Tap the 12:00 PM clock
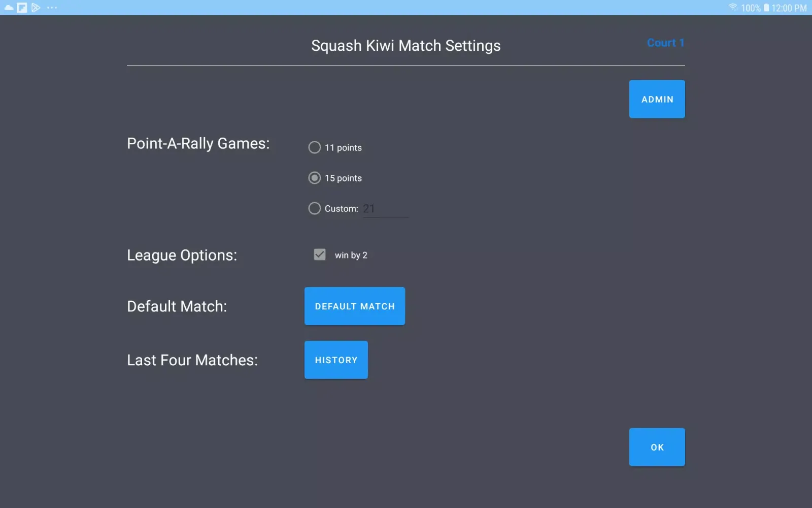This screenshot has width=812, height=508. pos(789,8)
